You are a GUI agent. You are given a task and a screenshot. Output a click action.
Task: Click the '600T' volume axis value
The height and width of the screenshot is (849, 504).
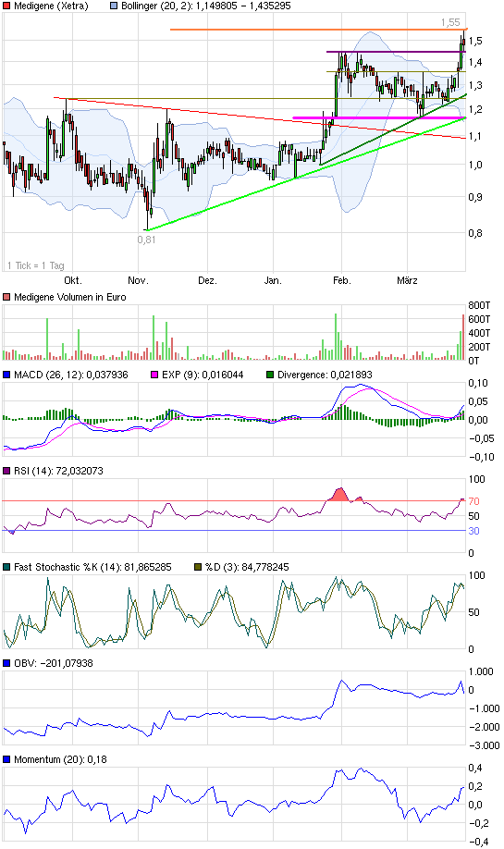point(480,319)
